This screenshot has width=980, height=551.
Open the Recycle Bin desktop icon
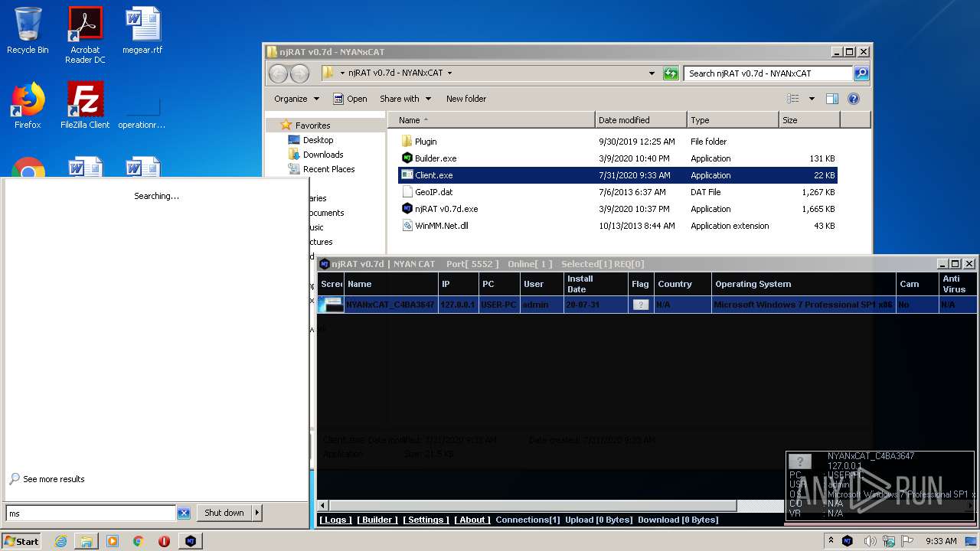28,31
